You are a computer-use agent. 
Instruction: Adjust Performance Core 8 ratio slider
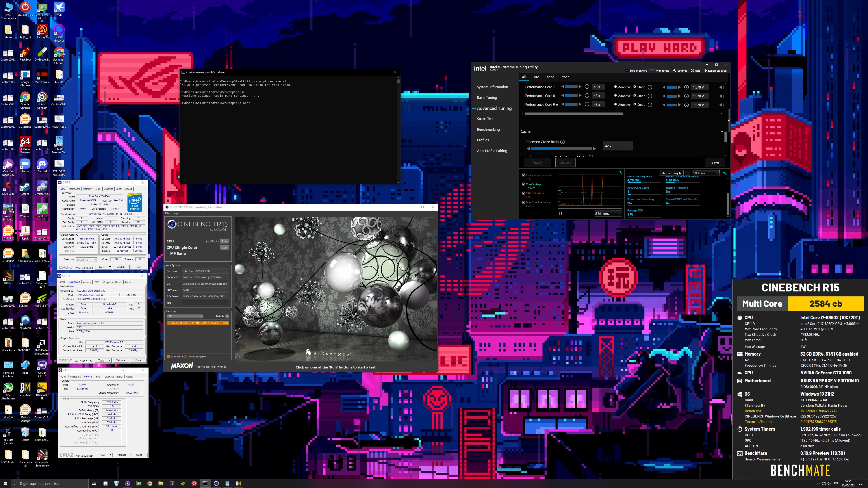[571, 96]
